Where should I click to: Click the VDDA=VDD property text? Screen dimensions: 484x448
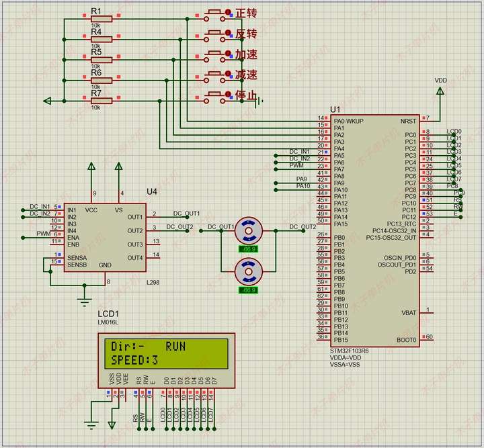point(346,357)
